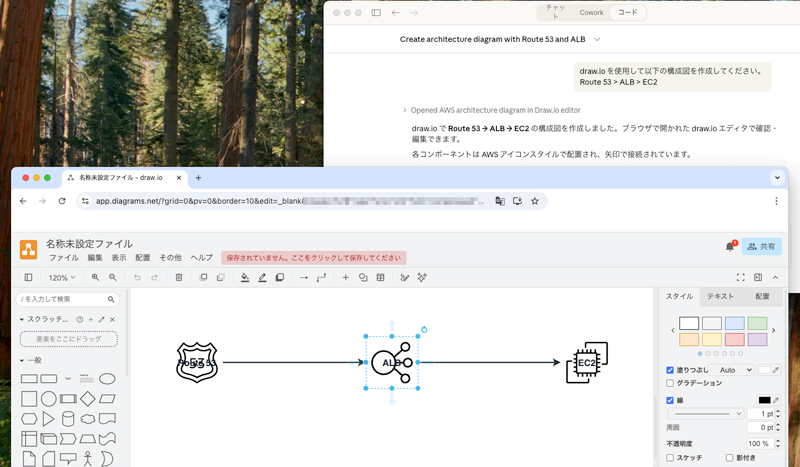Screen dimensions: 800x467
Task: Bring selection to front
Action: 203,277
